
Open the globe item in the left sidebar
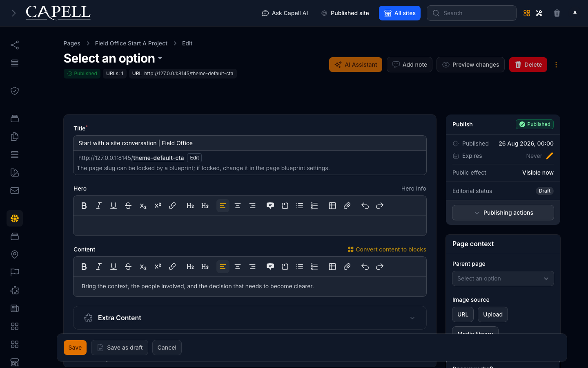pos(15,218)
